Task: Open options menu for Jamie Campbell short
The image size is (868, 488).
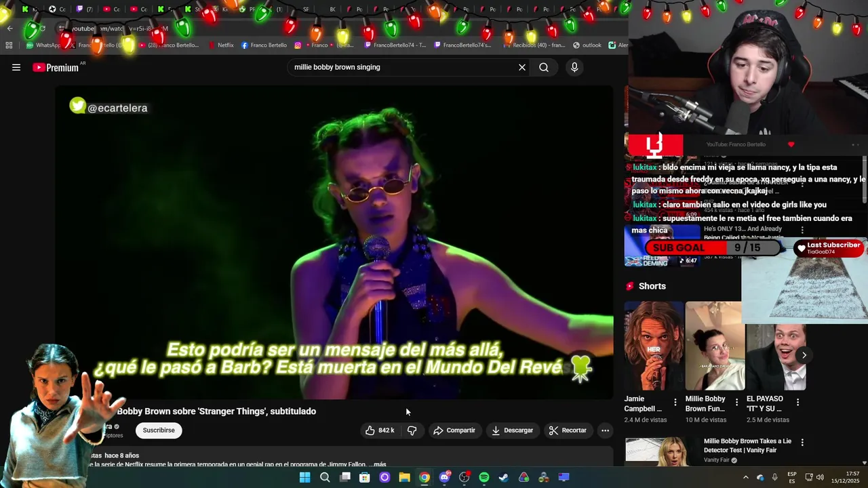Action: tap(675, 403)
